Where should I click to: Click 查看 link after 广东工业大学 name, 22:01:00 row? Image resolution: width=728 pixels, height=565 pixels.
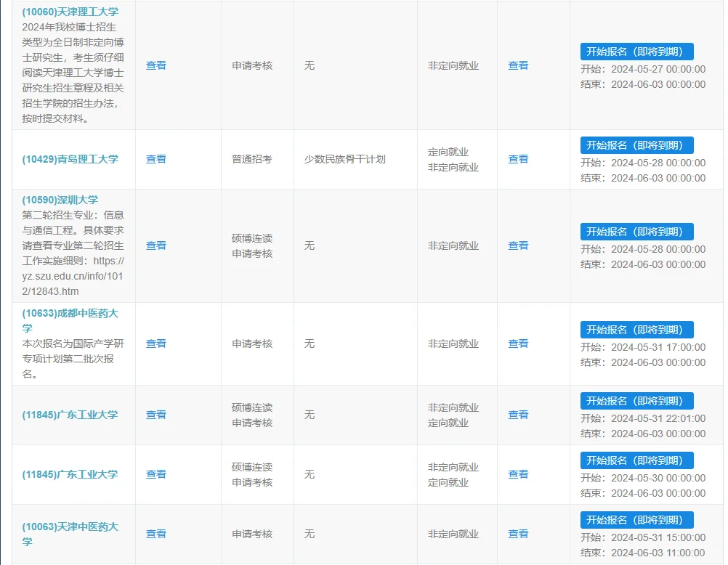pos(156,415)
